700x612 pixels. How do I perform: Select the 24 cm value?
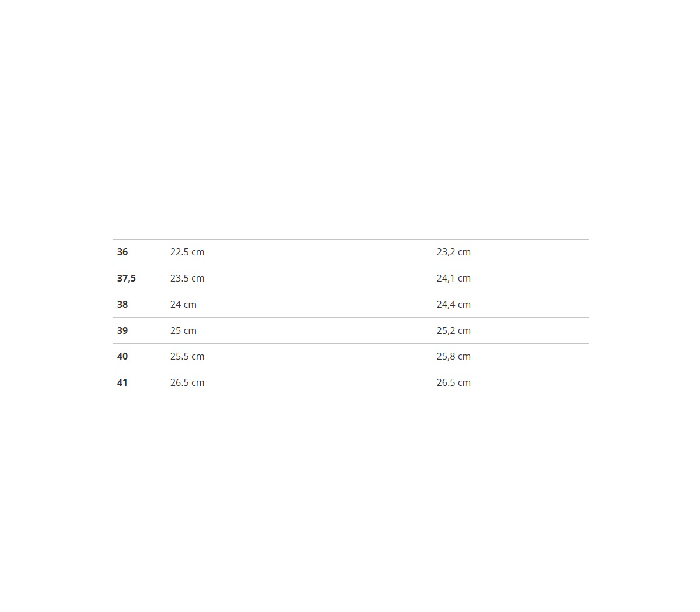(x=183, y=305)
